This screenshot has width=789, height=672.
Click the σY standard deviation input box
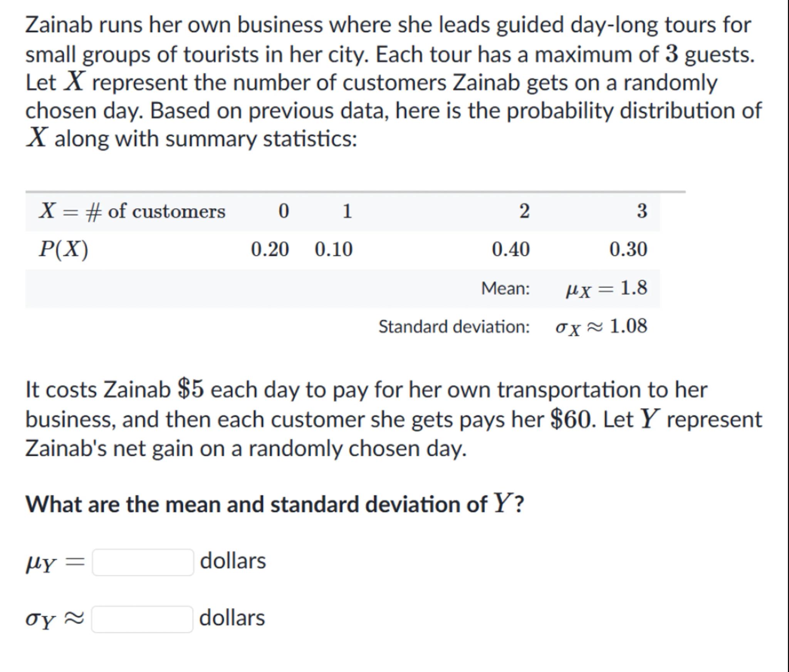[x=142, y=619]
